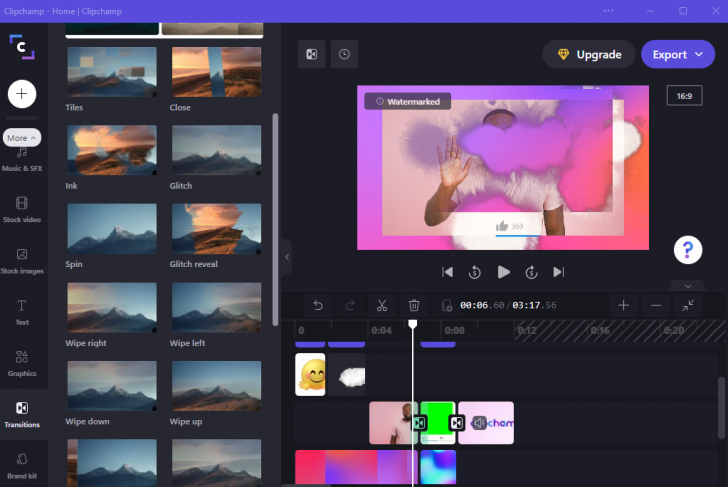
Task: Select the Clipchamp logo clip
Action: tap(487, 423)
